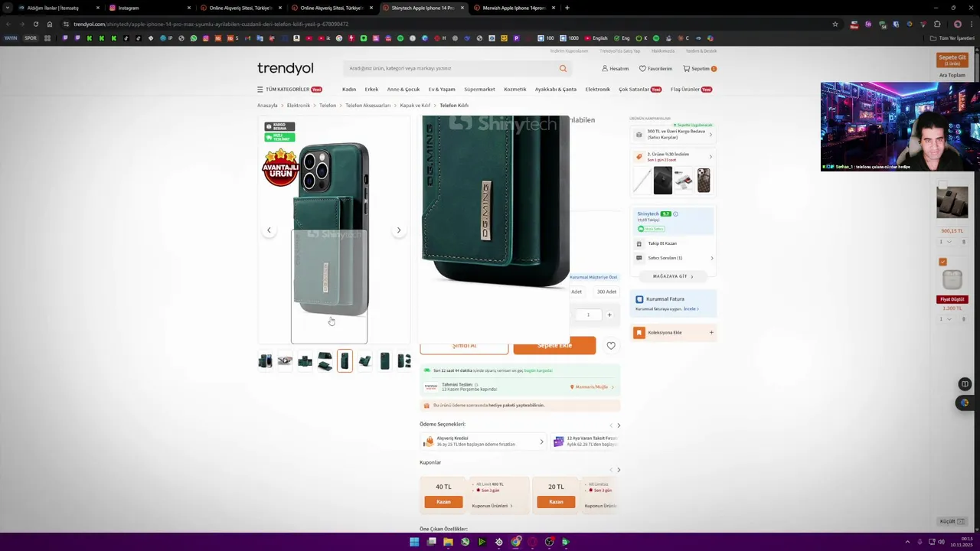Screen dimensions: 980x551
Task: Open quantity dropdown for 900,15 TL item
Action: click(945, 243)
